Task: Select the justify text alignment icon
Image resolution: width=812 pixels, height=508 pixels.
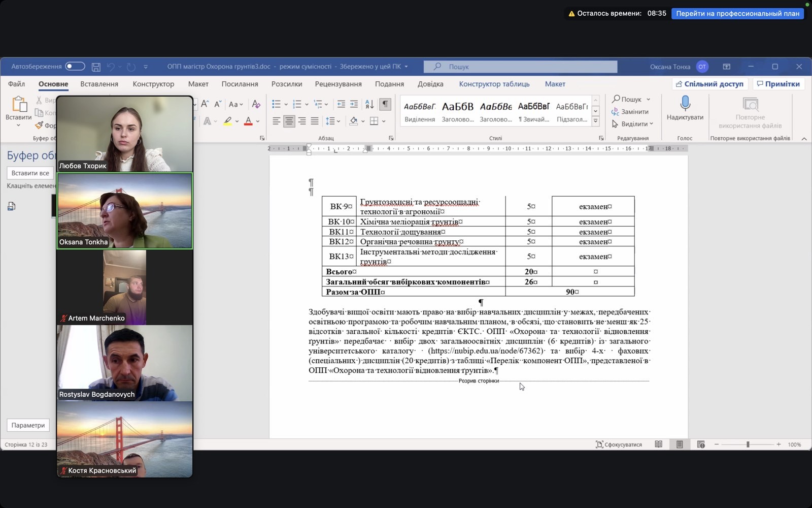Action: click(x=315, y=121)
